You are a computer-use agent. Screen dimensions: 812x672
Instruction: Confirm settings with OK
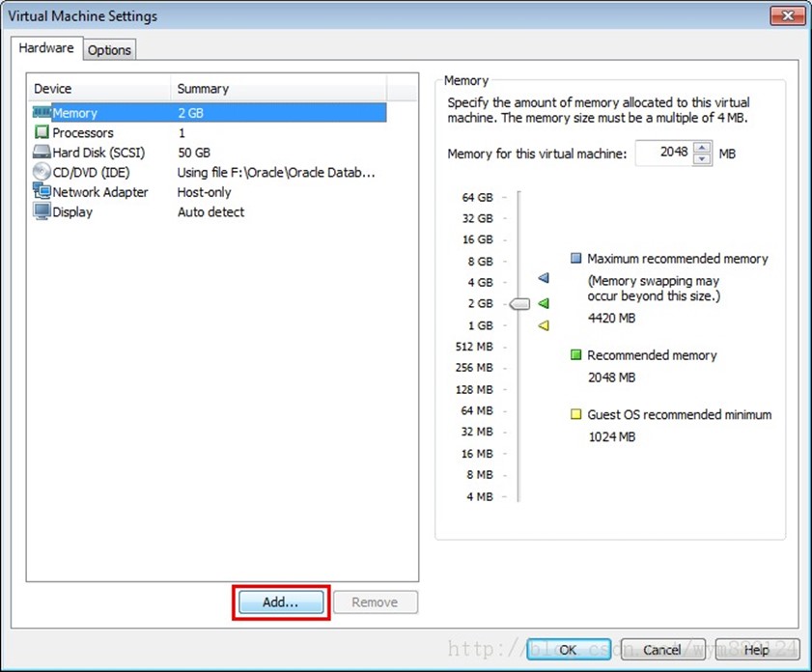[568, 650]
